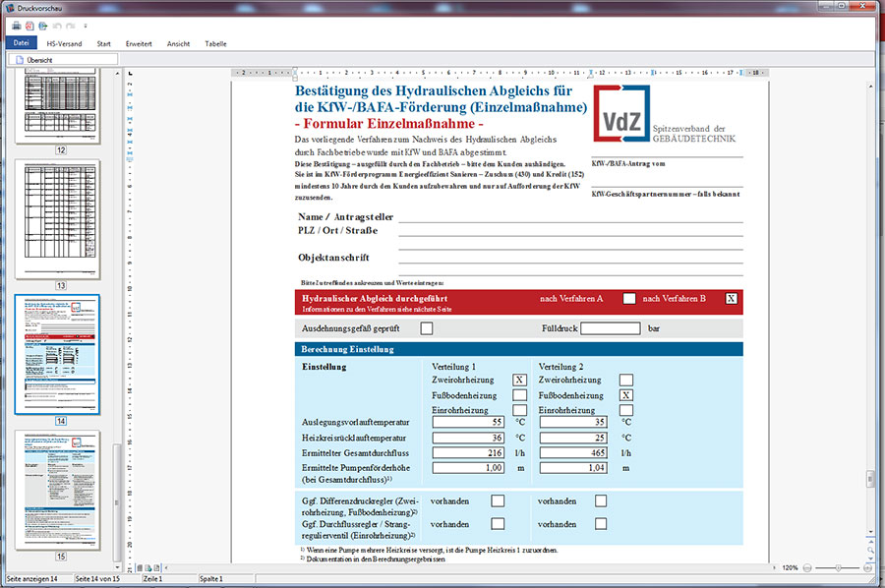Image resolution: width=885 pixels, height=588 pixels.
Task: Click the third page-view icon in the bottom bar
Action: [157, 568]
